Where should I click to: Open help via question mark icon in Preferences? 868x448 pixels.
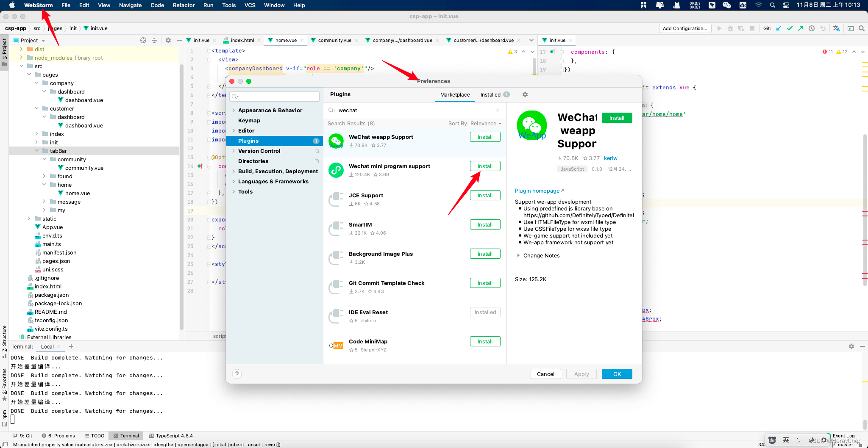(x=236, y=373)
